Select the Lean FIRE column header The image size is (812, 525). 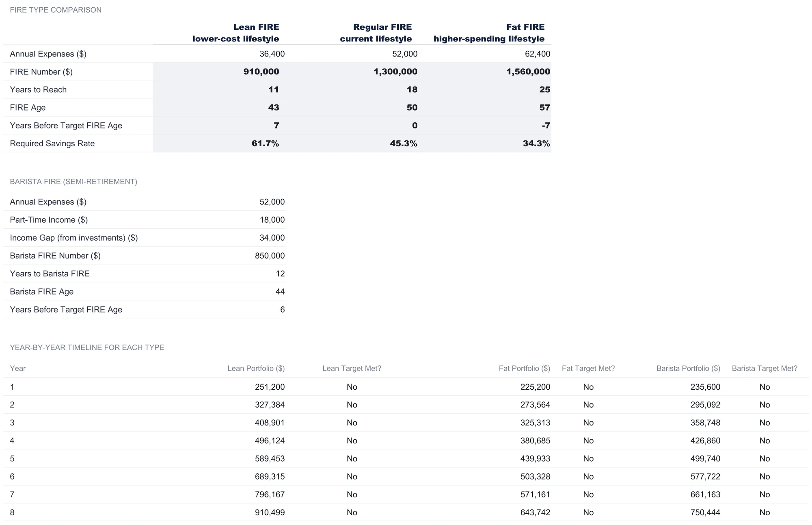[x=235, y=33]
